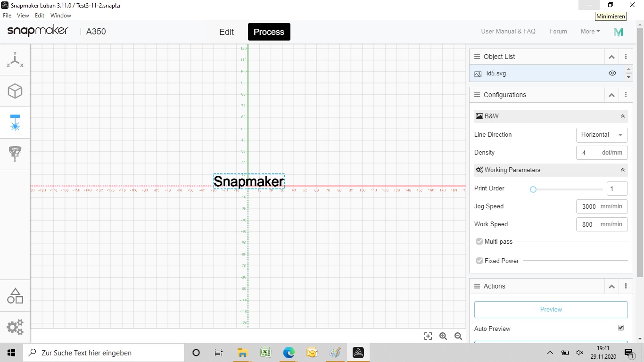This screenshot has width=644, height=362.
Task: Click the Preview button
Action: click(550, 309)
